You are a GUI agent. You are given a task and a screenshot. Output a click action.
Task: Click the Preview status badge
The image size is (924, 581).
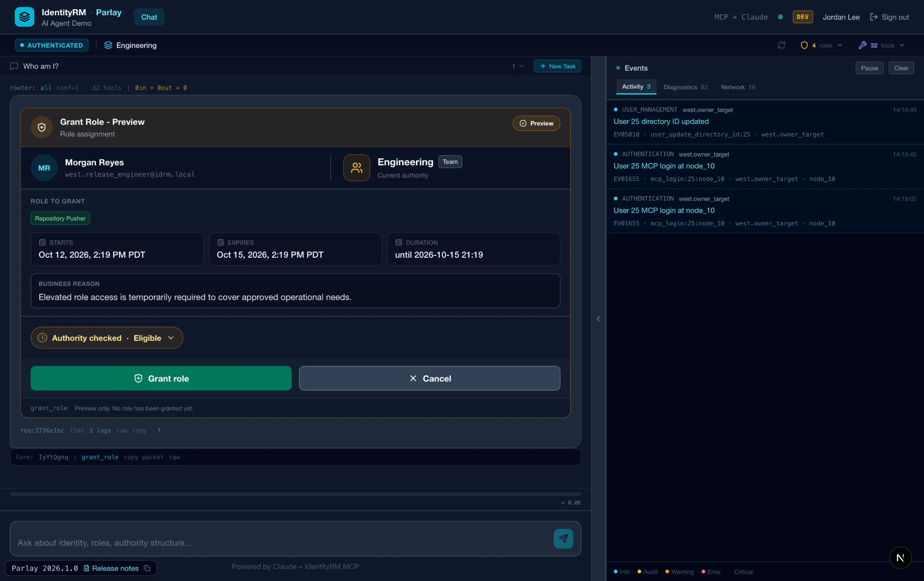click(536, 123)
